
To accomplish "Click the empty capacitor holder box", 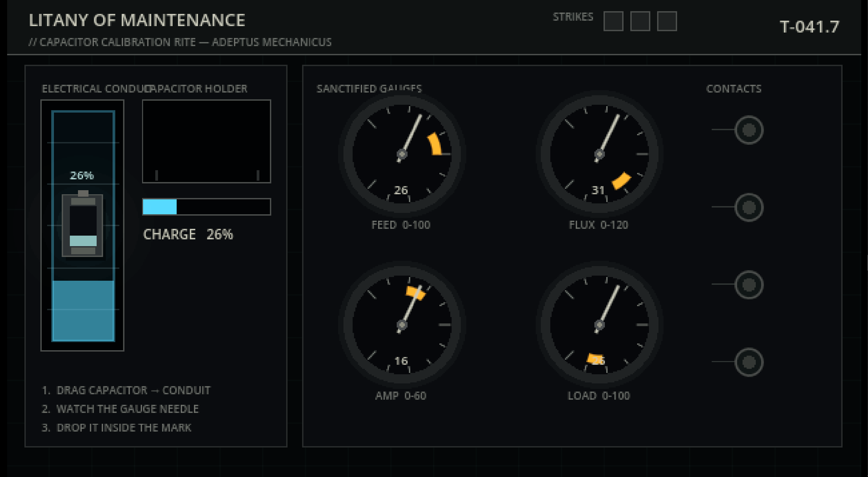I will [x=206, y=141].
